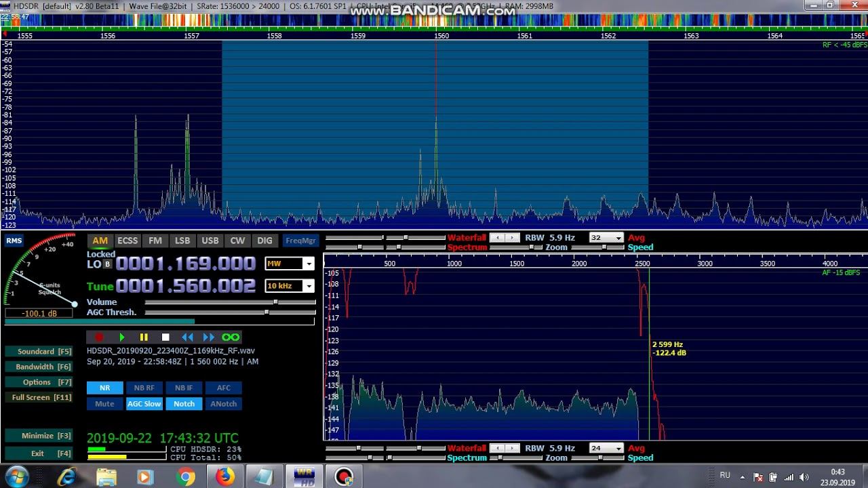Toggle the Notch filter
Screen dimensions: 868x488
[184, 404]
